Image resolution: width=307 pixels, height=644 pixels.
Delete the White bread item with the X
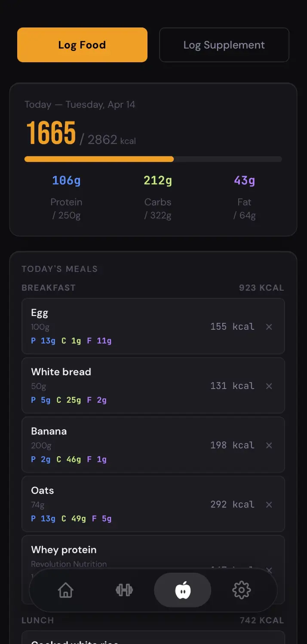[269, 386]
